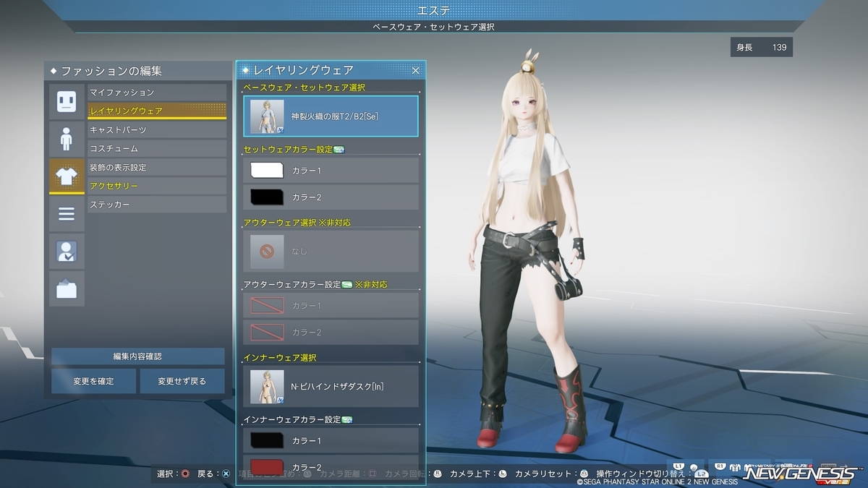Open コスチューム menu item

click(x=157, y=148)
